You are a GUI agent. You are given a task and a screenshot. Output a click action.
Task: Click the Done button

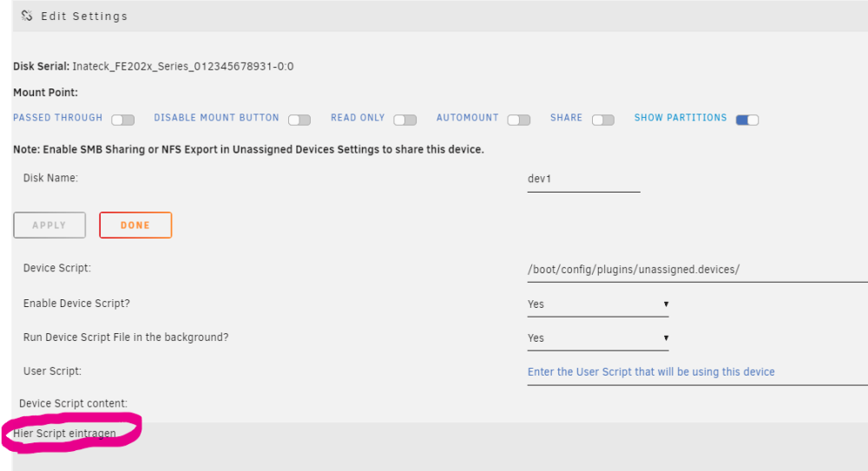point(135,226)
